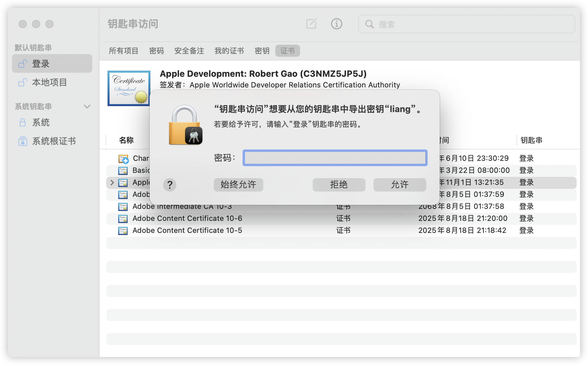Click the red close window button

23,24
